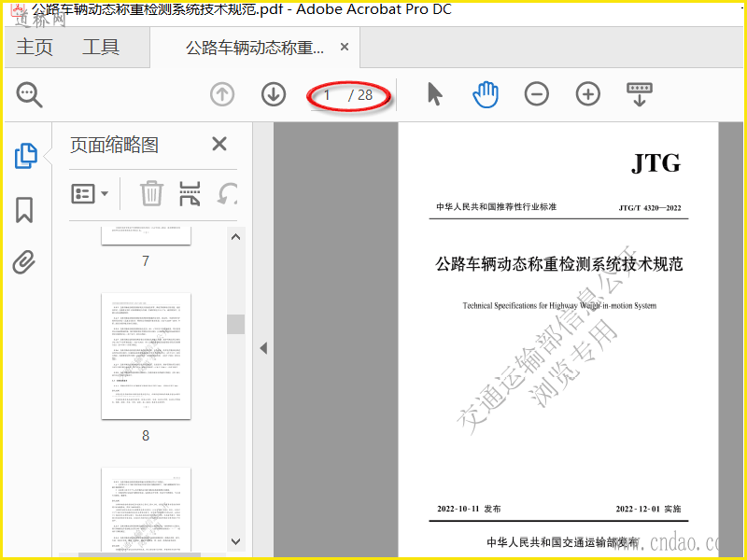Click the 中华人民共和国推荐性行业标准 line
The width and height of the screenshot is (747, 560).
[497, 206]
